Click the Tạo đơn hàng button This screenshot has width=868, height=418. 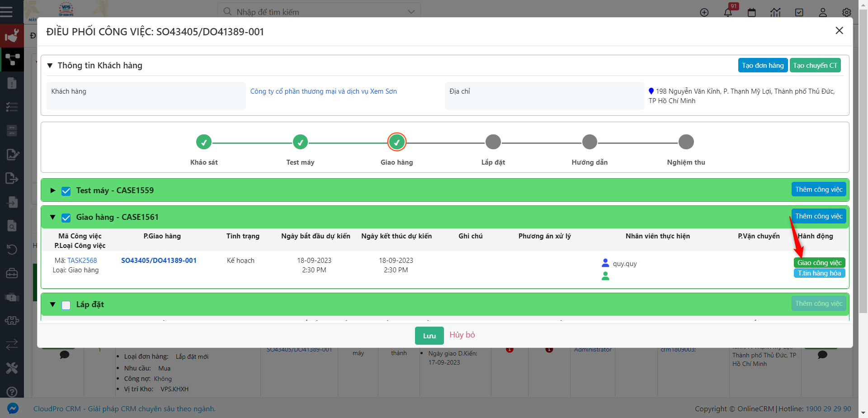763,65
